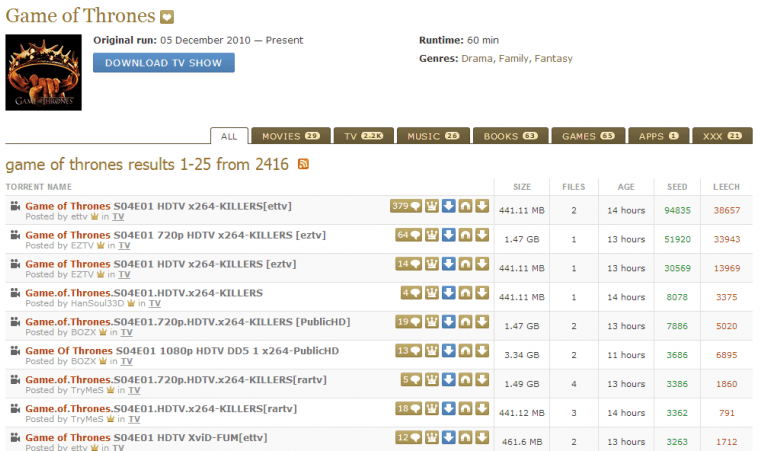Select the BOOKS category tab

click(509, 136)
